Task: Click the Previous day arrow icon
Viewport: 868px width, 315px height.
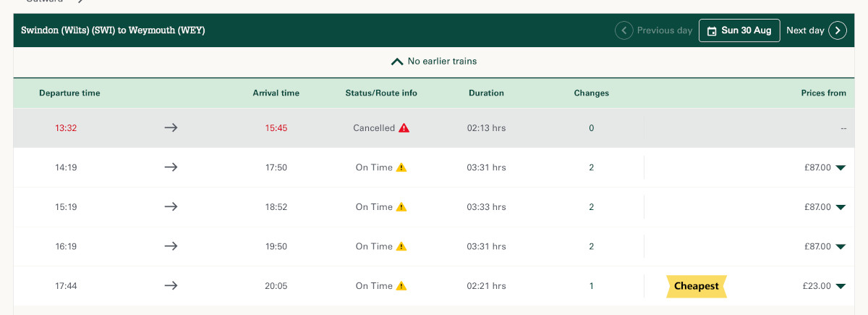Action: [624, 30]
